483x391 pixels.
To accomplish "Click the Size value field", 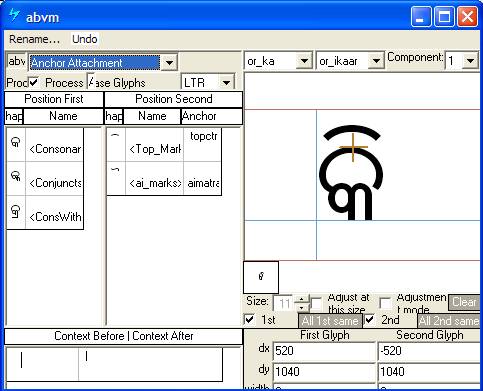I will point(283,304).
